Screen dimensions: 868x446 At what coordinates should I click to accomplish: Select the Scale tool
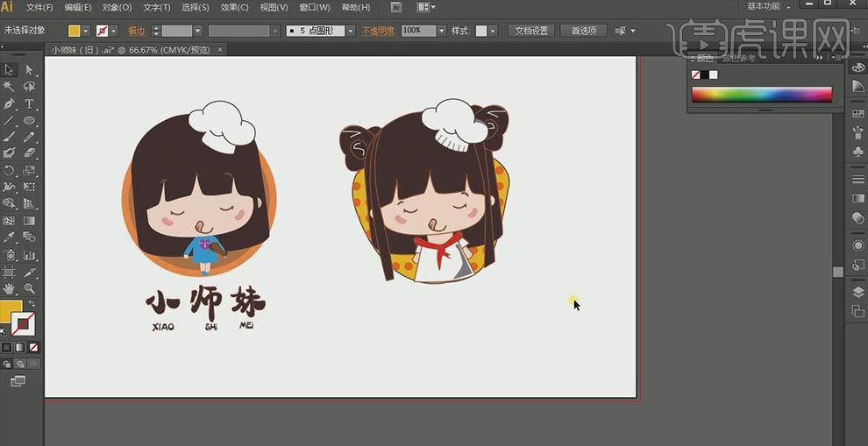point(29,170)
